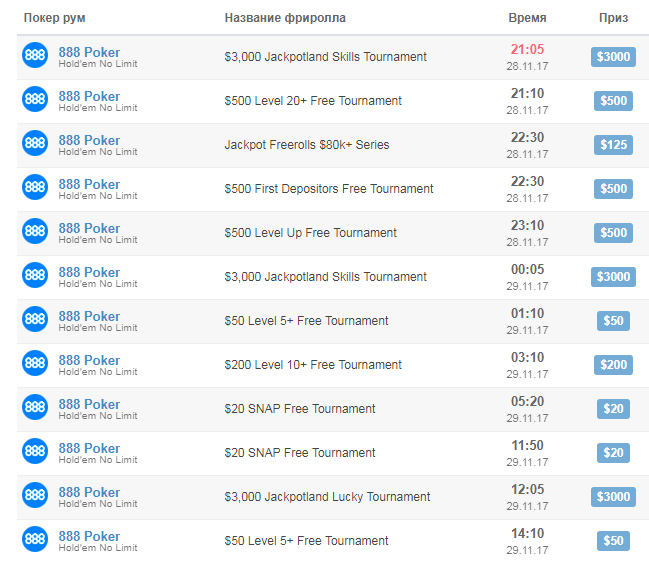Click the 888 logo in the 05:20 SNAP row
The width and height of the screenshot is (649, 563).
(35, 409)
